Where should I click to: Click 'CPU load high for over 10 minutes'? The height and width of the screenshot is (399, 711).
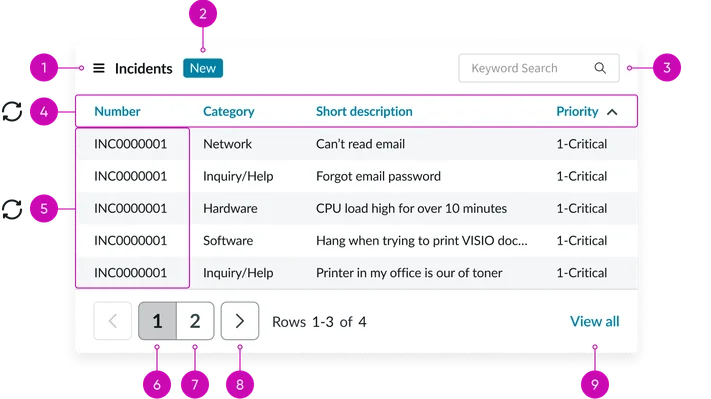(411, 209)
